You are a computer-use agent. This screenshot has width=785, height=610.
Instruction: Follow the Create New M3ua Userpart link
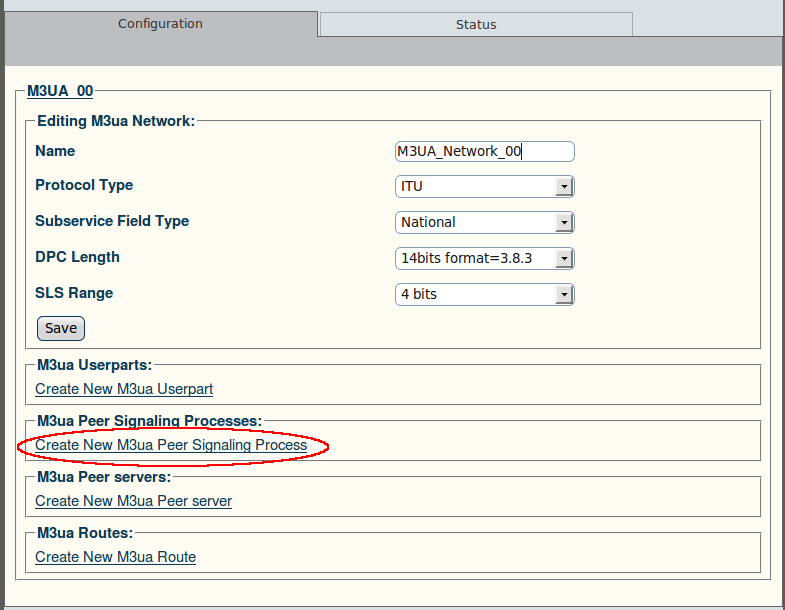coord(124,389)
